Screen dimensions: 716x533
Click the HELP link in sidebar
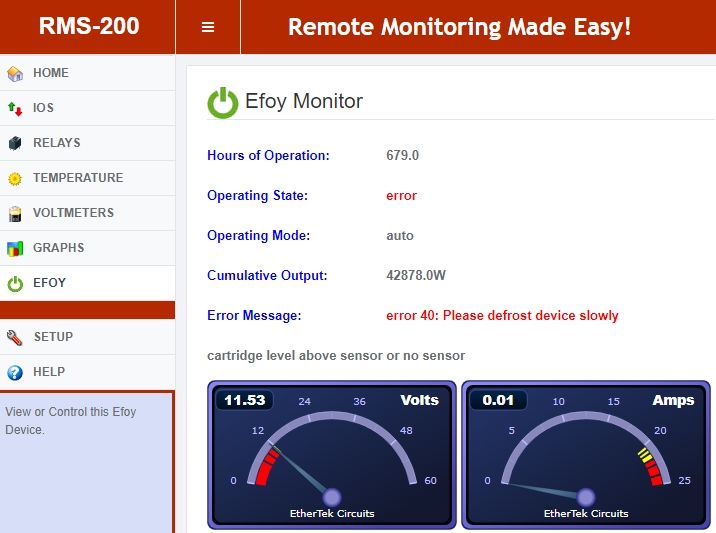(x=49, y=372)
